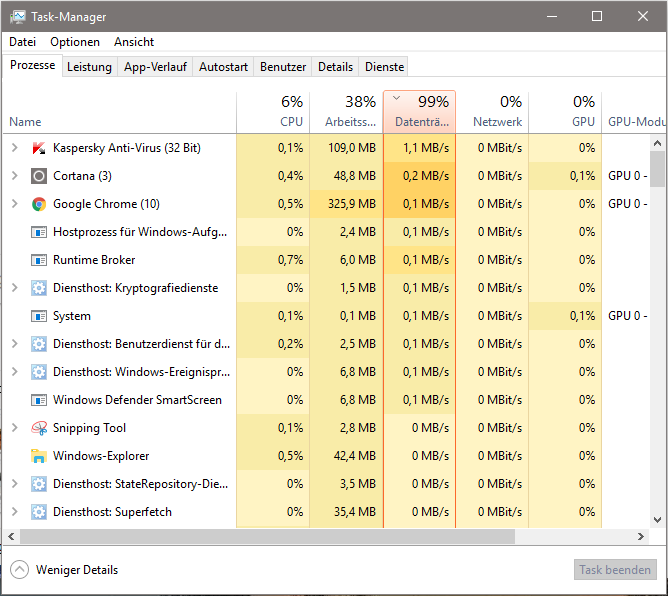Click the 109,0 MB memory value
Image resolution: width=668 pixels, height=596 pixels.
pyautogui.click(x=352, y=148)
